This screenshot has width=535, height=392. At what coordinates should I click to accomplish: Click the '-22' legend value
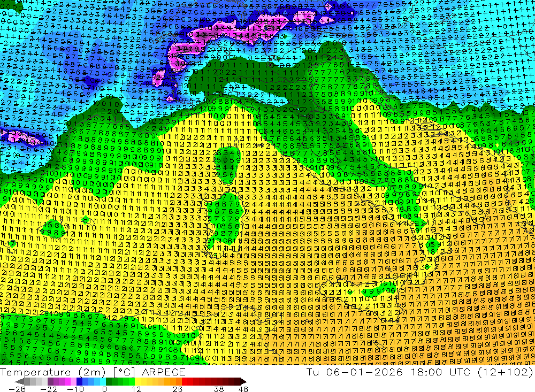(x=49, y=389)
